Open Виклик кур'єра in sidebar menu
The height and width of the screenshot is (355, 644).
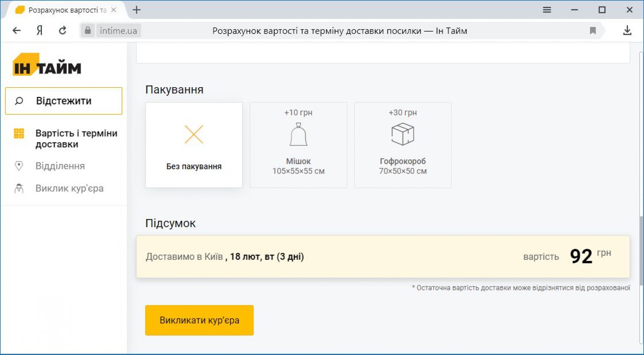click(x=69, y=188)
